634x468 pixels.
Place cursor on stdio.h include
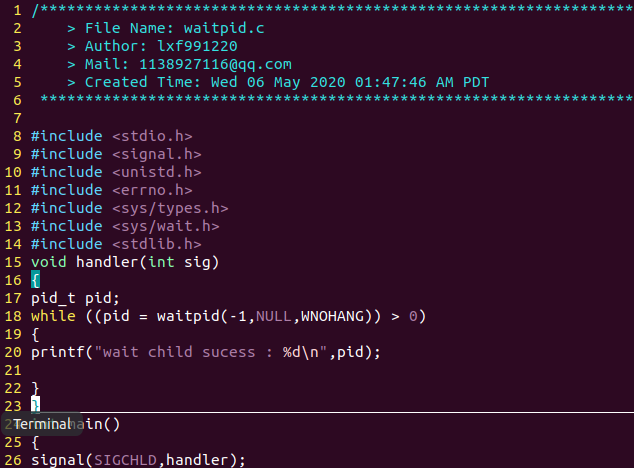(x=152, y=136)
